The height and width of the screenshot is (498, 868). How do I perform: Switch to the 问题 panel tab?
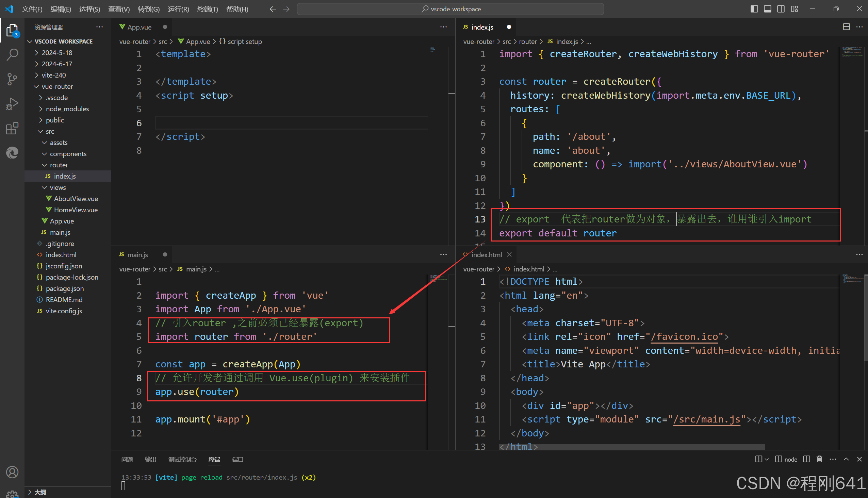tap(127, 459)
